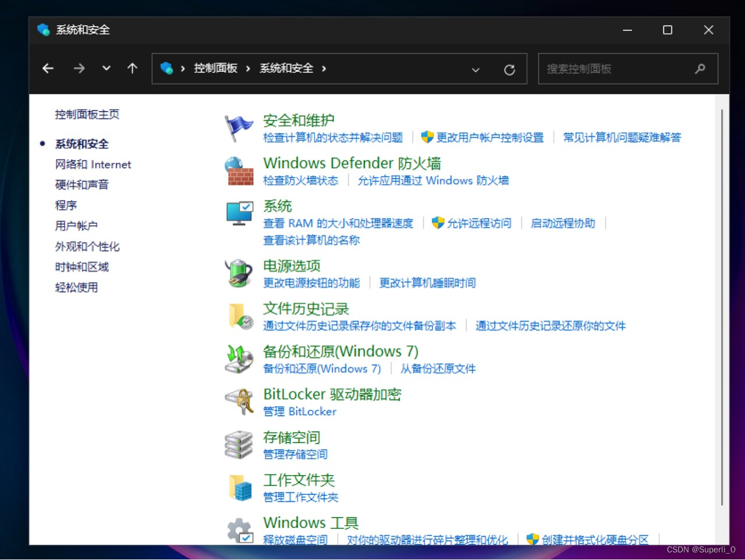Viewport: 745px width, 560px height.
Task: Click 查看该计算机的名称 link
Action: 311,240
